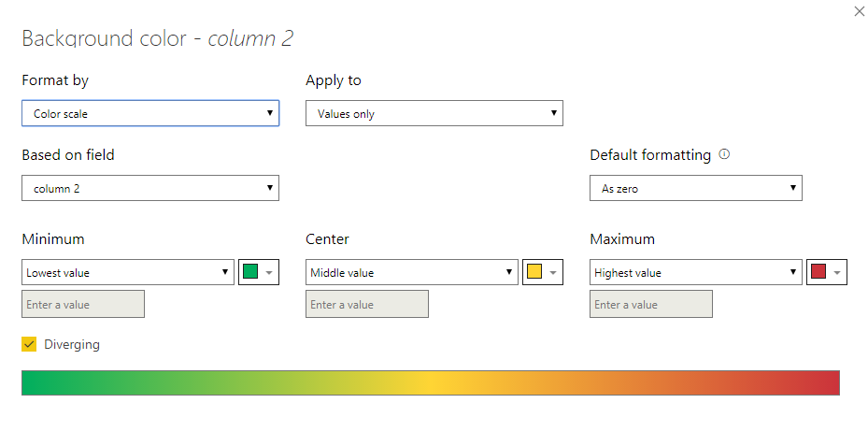Click the green-to-red gradient preview bar

(x=431, y=382)
